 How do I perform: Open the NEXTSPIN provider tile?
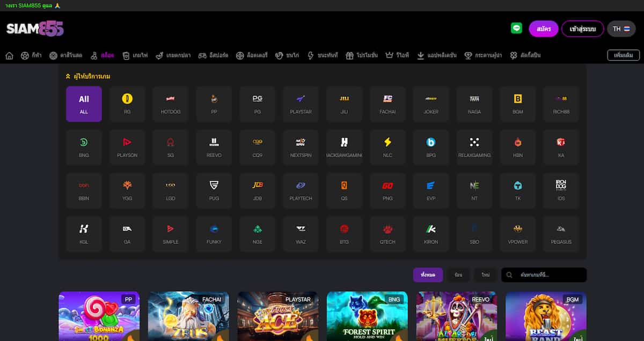click(x=301, y=147)
